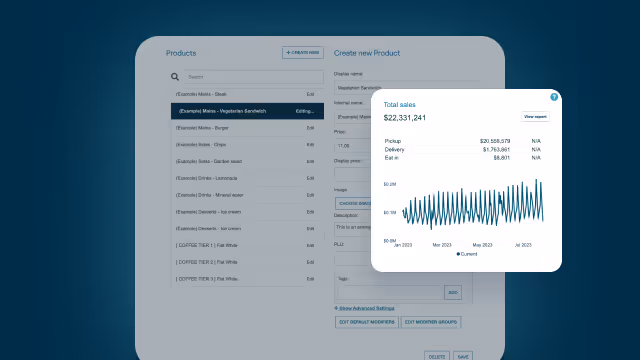Click Edit on the Sides - Chips row
Image resolution: width=640 pixels, height=360 pixels.
[x=310, y=144]
